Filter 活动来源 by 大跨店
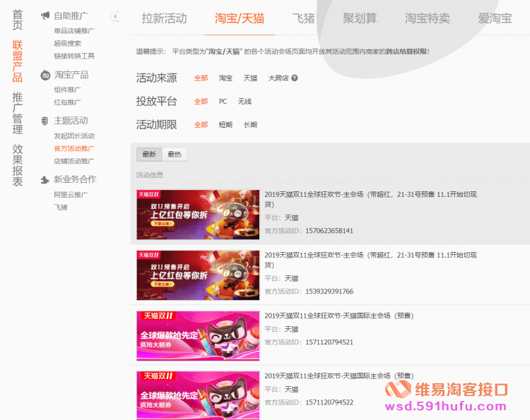Screen dimensions: 530x420 point(278,78)
